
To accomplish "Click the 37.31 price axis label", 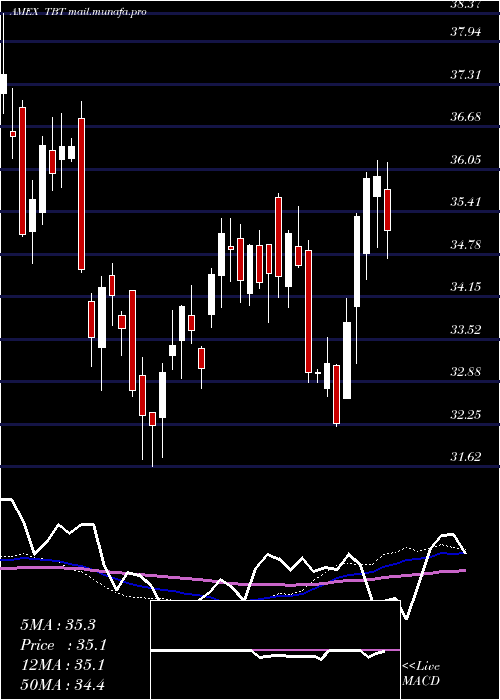I will point(466,75).
